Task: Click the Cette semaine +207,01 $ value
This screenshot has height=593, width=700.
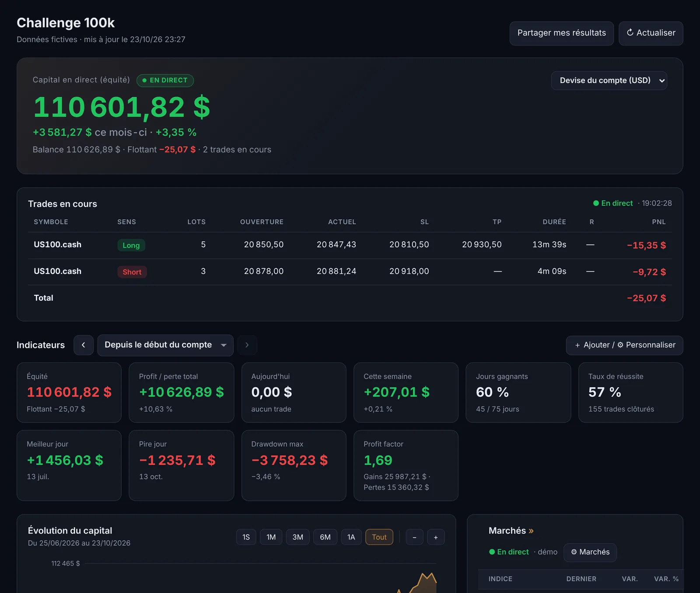Action: tap(397, 393)
